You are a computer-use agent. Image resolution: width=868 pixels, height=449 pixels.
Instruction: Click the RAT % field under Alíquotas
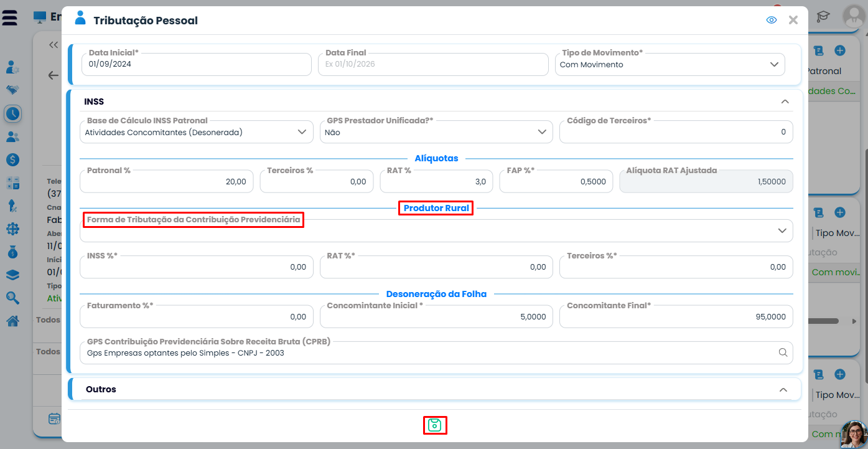[437, 182]
